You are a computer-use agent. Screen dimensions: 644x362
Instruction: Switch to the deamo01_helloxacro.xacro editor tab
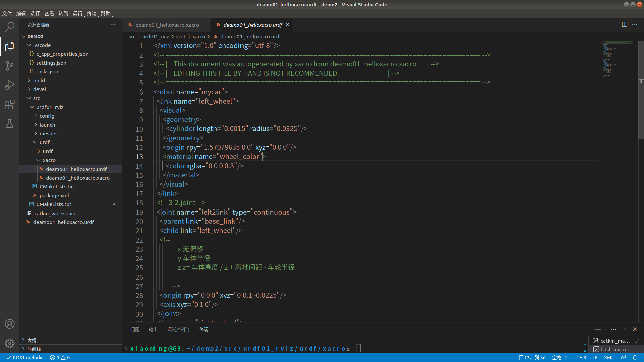pos(167,25)
